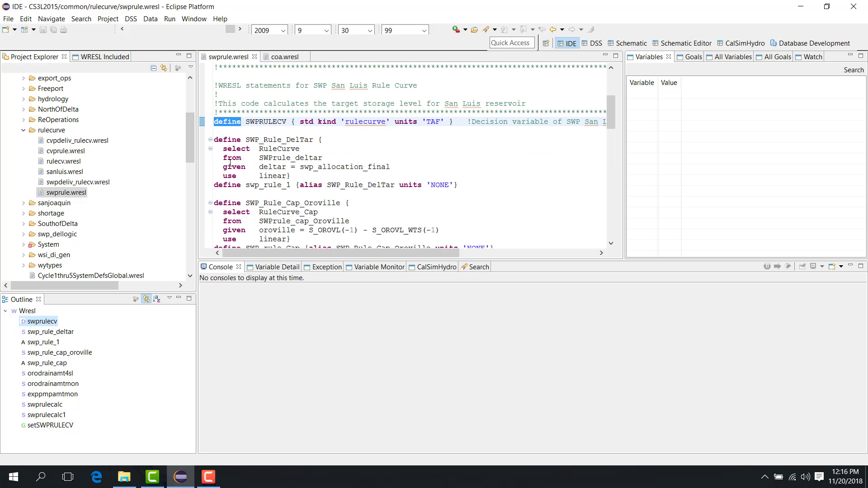
Task: Switch to the CalSimHydro perspective
Action: pyautogui.click(x=741, y=43)
